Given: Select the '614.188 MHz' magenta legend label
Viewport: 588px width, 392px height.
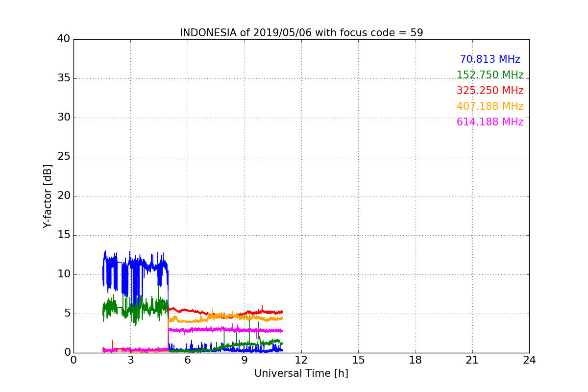Looking at the screenshot, I should pos(490,122).
